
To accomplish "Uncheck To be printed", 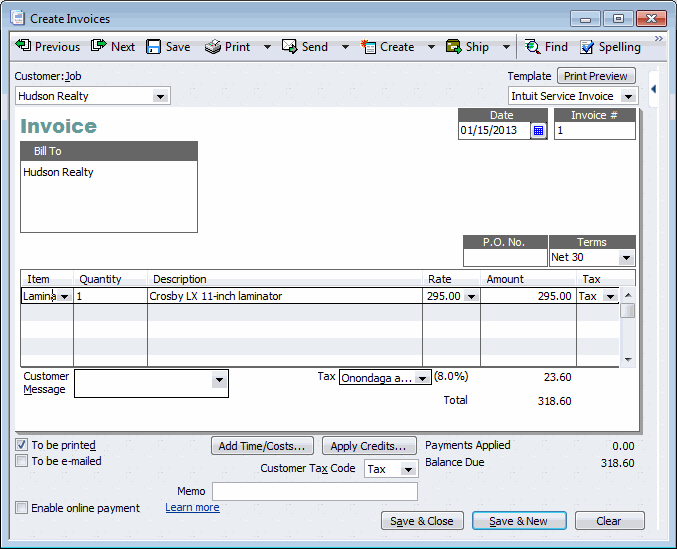I will click(x=21, y=445).
